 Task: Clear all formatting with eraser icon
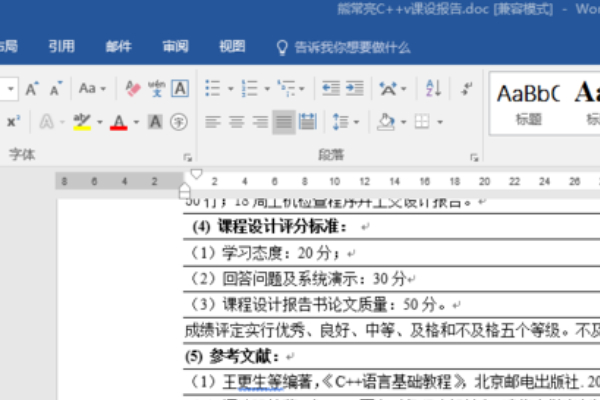133,89
